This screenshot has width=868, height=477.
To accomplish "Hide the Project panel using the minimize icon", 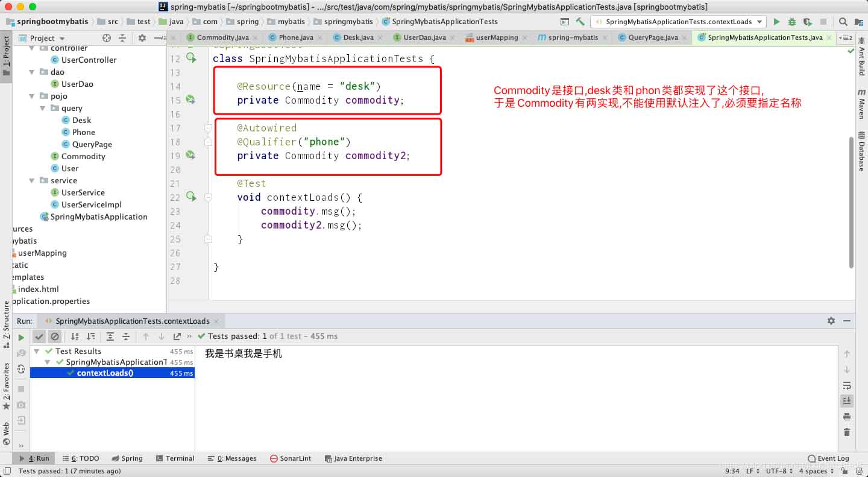I will pyautogui.click(x=158, y=37).
